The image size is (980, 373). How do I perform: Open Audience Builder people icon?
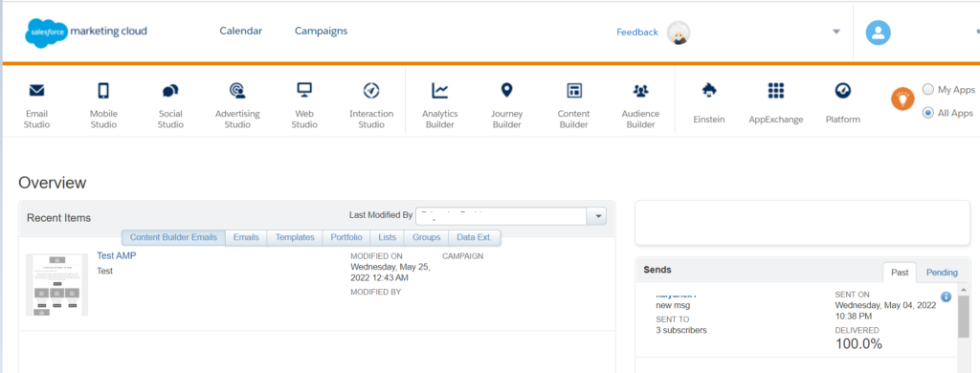pyautogui.click(x=640, y=91)
